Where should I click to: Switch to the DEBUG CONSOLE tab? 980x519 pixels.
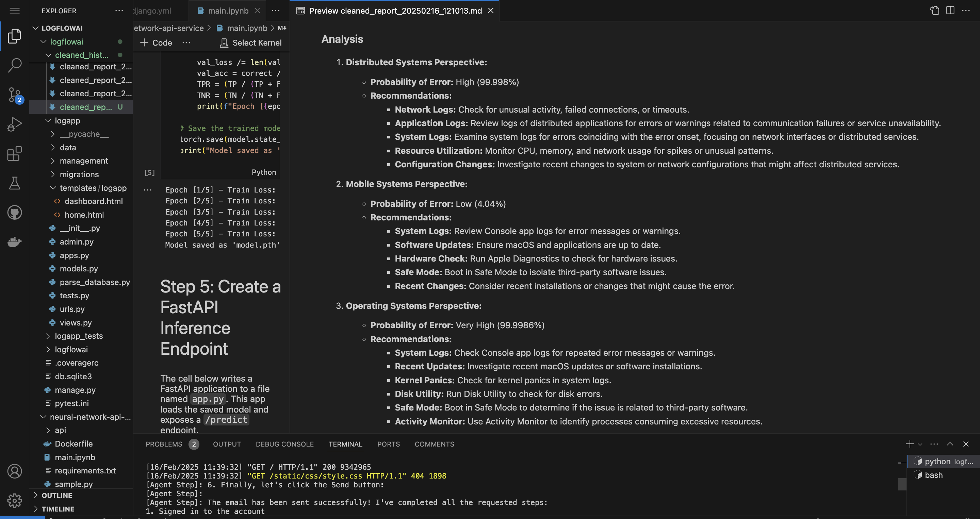click(284, 444)
